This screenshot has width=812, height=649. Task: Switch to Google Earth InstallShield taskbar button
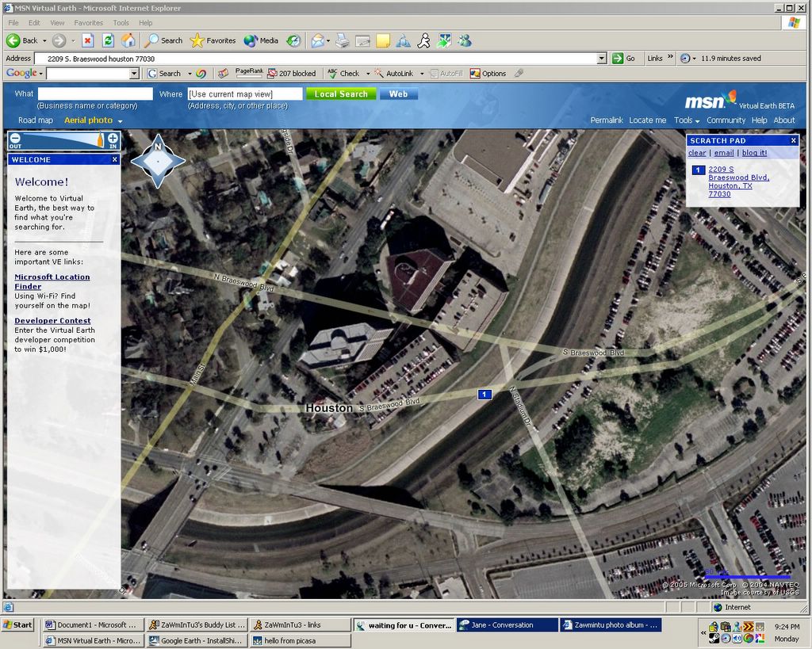tap(197, 641)
